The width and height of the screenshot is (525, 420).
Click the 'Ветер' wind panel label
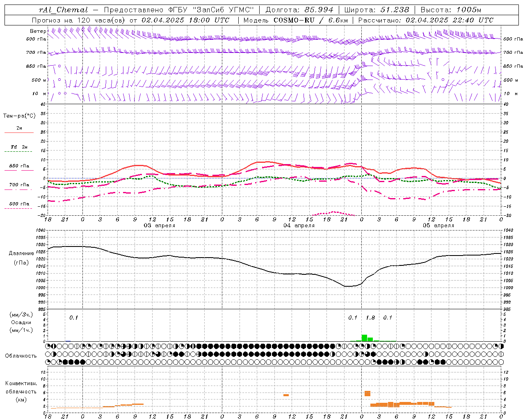pos(38,31)
